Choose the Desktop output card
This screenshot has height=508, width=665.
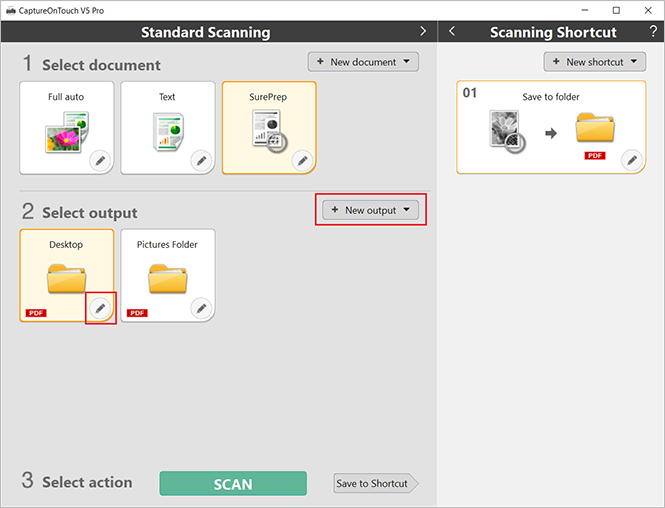click(67, 276)
